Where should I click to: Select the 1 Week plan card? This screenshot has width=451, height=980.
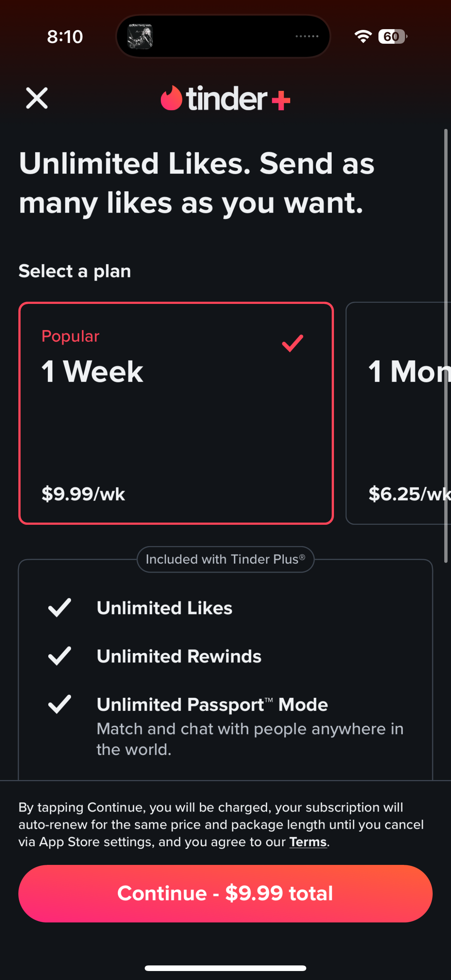pyautogui.click(x=176, y=413)
